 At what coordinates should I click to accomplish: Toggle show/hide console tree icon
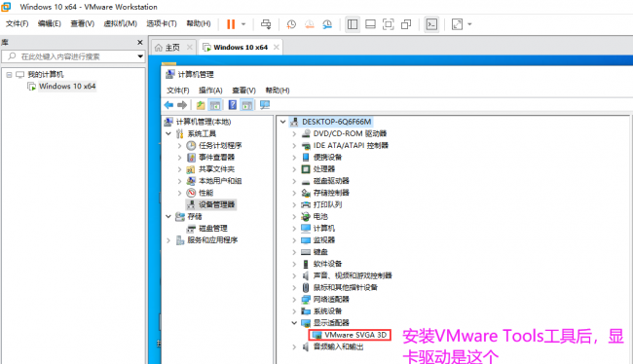coord(215,105)
